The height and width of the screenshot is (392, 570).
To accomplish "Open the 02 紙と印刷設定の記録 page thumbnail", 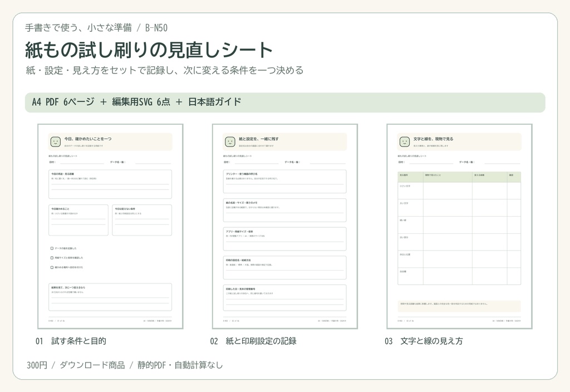I will 284,226.
